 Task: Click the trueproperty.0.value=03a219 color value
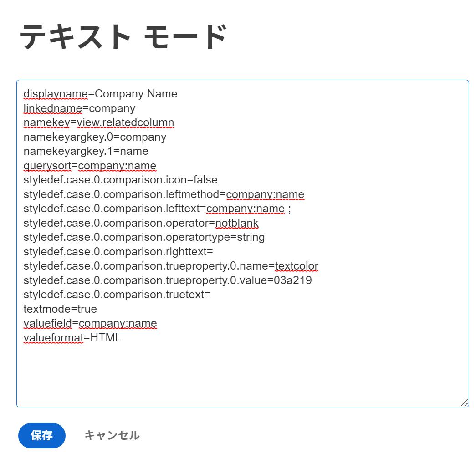[169, 280]
